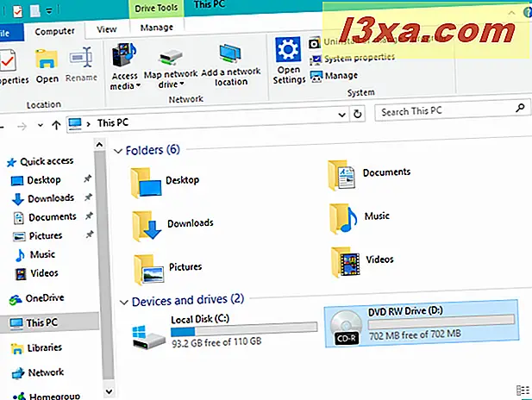Screen dimensions: 532x400
Task: Open Settings gear icon in ribbon
Action: click(x=288, y=49)
